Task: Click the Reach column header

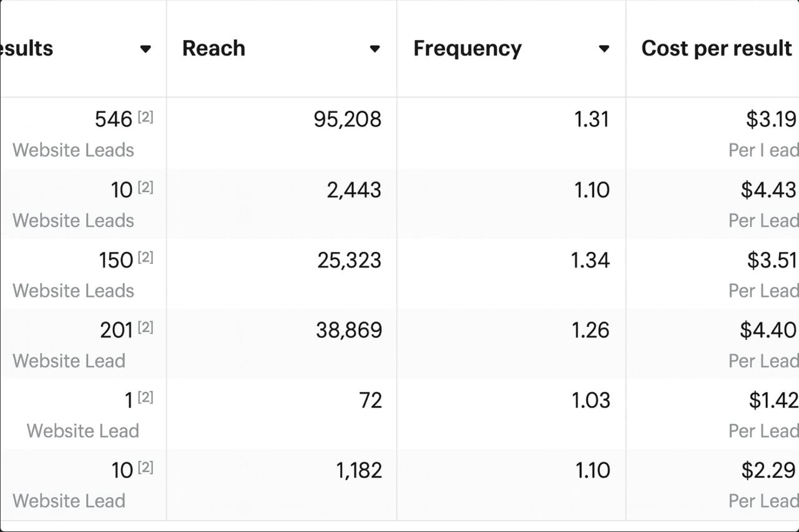Action: (213, 49)
